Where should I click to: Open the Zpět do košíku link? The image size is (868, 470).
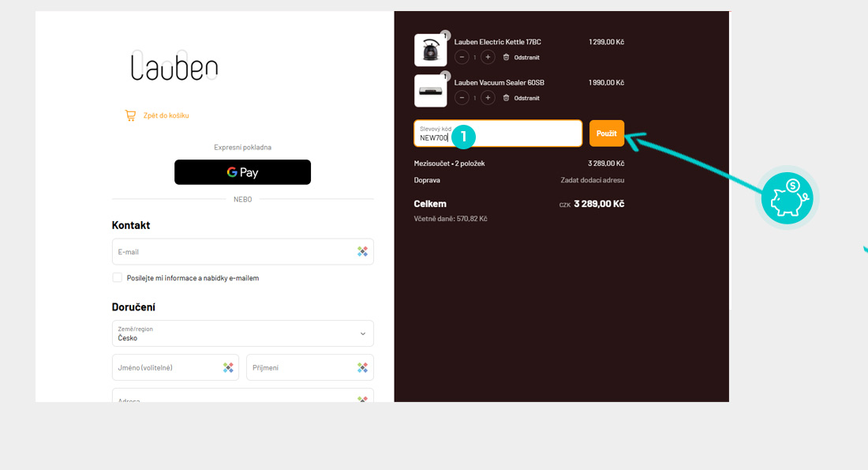click(166, 115)
